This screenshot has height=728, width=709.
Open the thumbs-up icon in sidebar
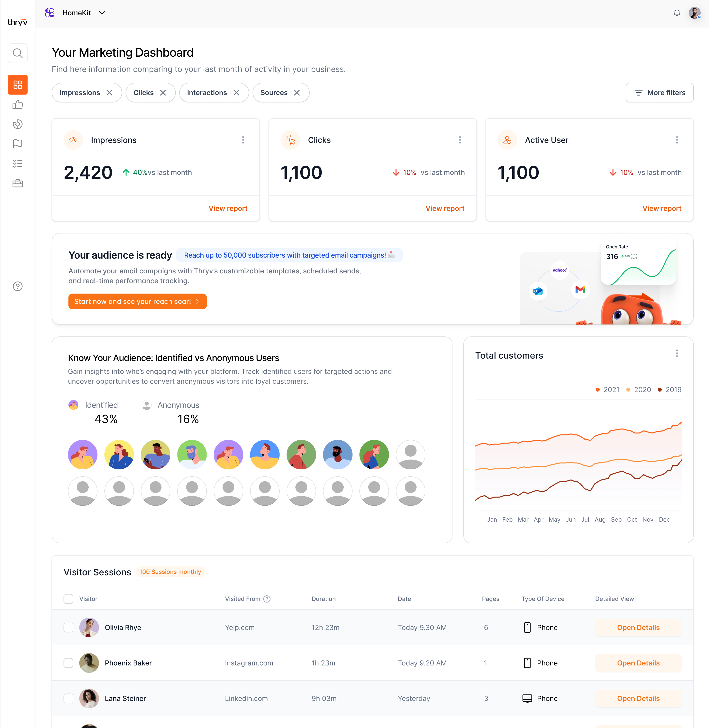(17, 105)
